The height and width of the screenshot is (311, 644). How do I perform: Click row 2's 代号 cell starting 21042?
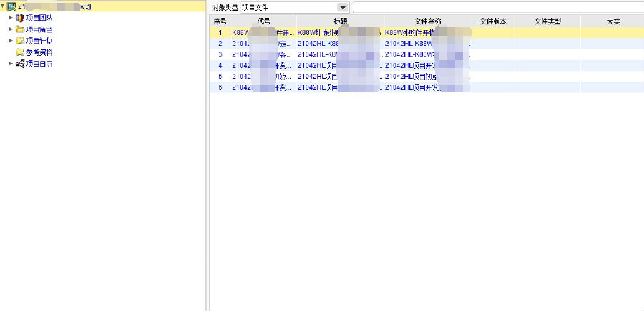263,43
